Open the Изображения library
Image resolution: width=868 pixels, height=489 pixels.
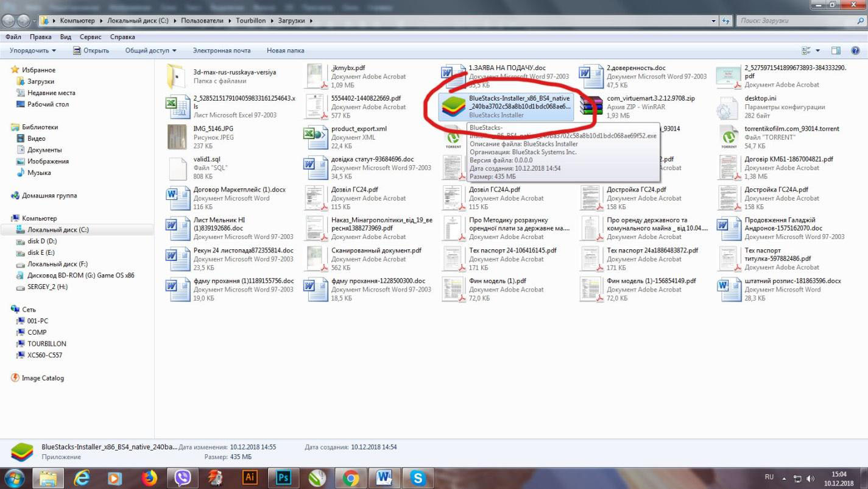click(x=48, y=162)
